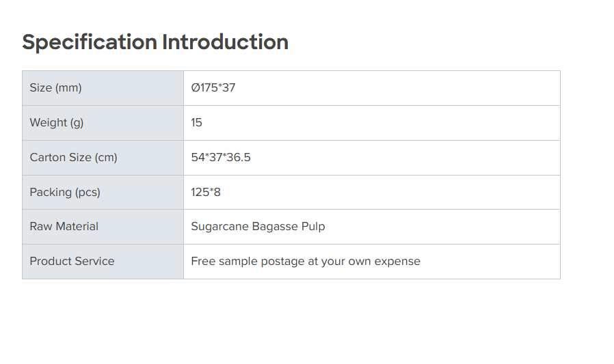Click the word Sugarcane in the table
The width and height of the screenshot is (614, 364).
tap(219, 227)
